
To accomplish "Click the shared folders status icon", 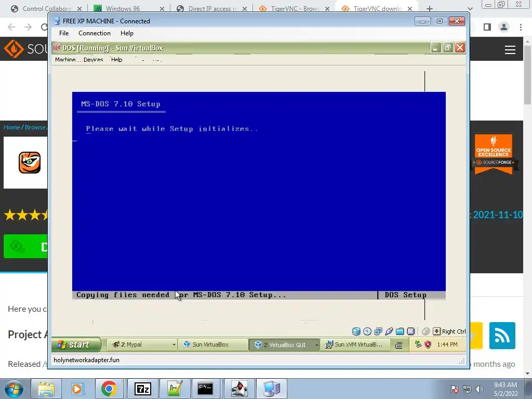I will [400, 331].
